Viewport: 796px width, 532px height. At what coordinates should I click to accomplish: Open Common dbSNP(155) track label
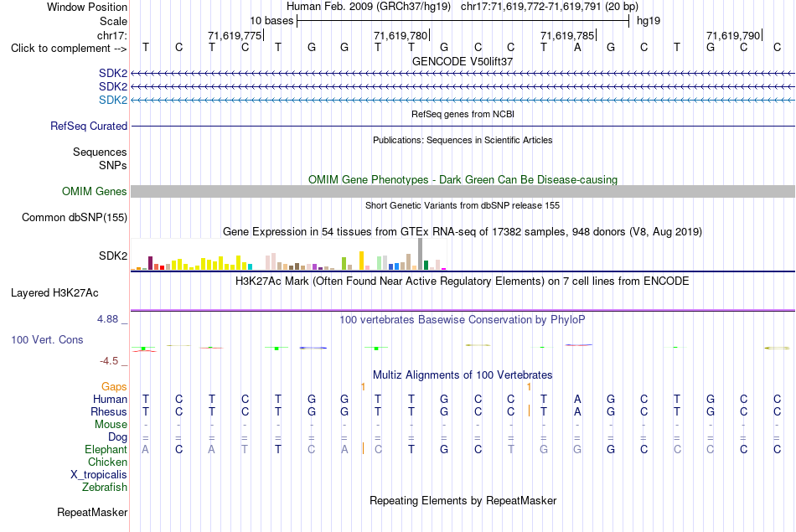point(75,217)
